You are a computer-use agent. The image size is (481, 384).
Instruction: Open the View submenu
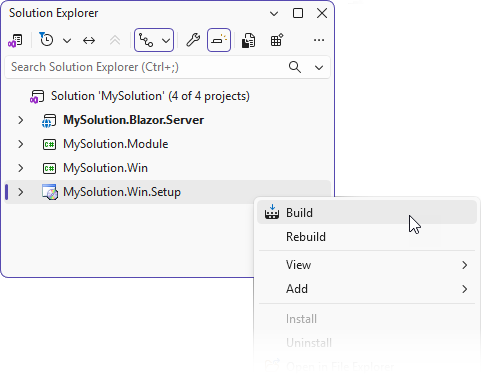367,265
